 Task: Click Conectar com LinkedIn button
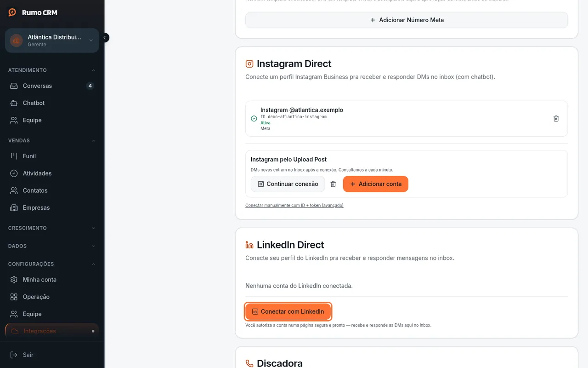click(288, 311)
